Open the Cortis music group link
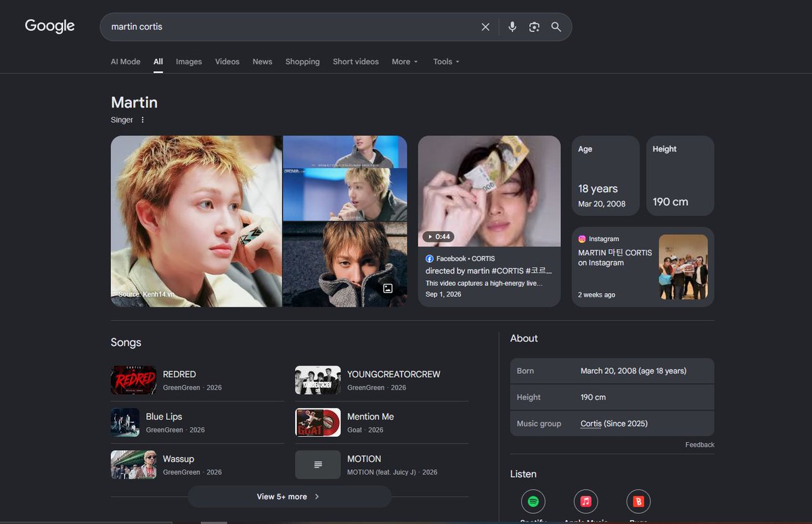Screen dimensions: 812x524 tap(591, 424)
